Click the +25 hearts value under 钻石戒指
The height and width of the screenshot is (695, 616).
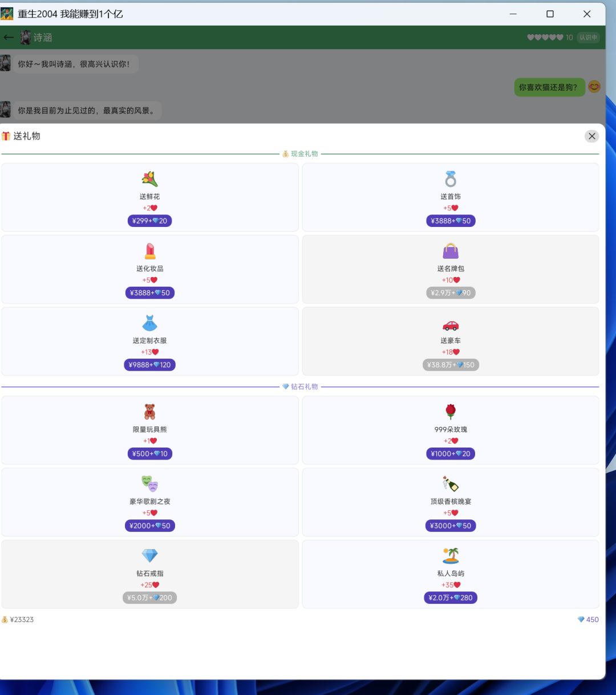tap(149, 585)
